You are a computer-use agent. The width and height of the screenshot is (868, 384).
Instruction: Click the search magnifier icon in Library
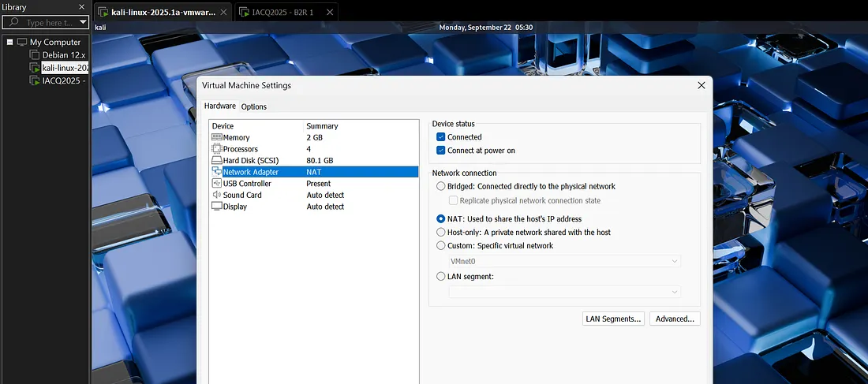[13, 23]
